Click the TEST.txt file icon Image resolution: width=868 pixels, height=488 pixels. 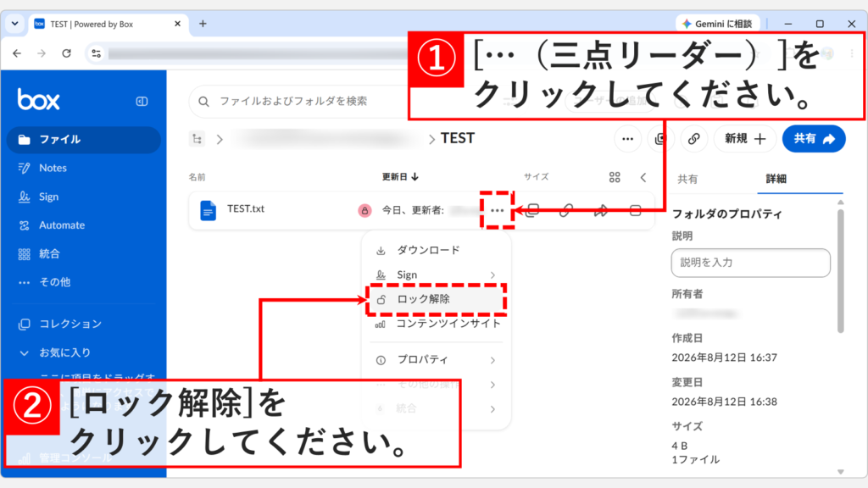tap(209, 210)
